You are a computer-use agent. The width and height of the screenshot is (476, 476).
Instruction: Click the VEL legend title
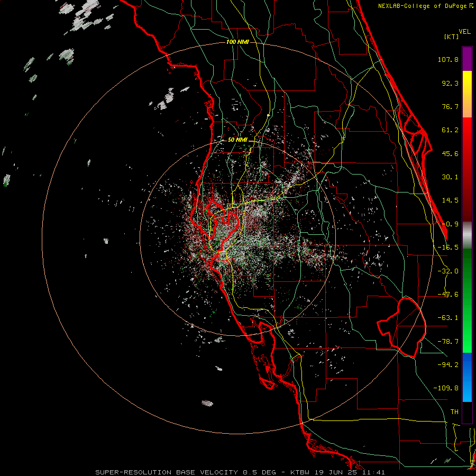click(x=464, y=32)
